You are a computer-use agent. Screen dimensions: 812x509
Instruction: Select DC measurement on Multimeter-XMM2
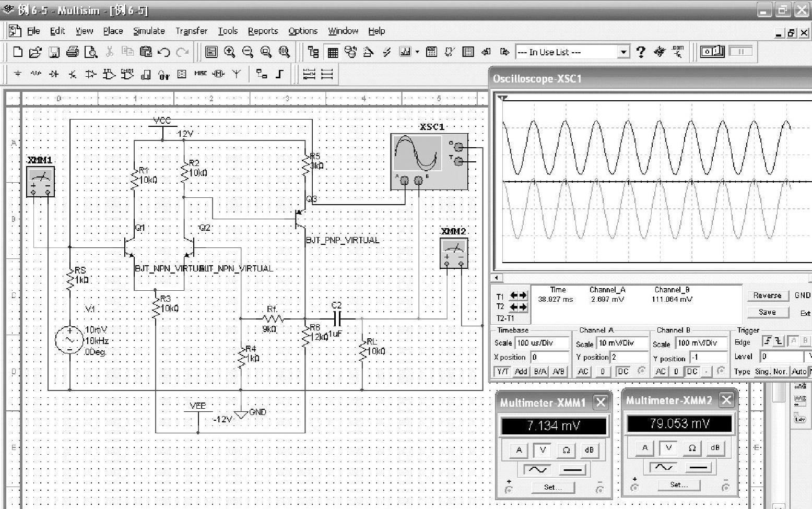699,467
